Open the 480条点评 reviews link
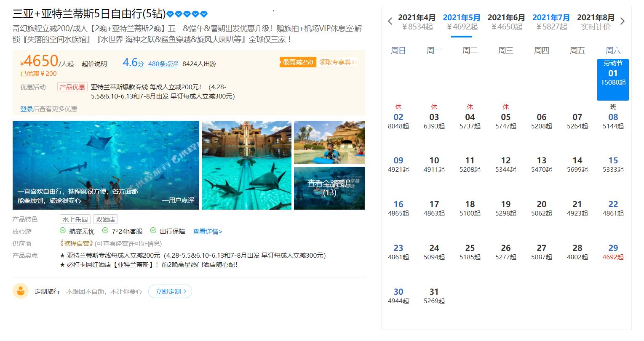Image resolution: width=644 pixels, height=341 pixels. [x=163, y=64]
